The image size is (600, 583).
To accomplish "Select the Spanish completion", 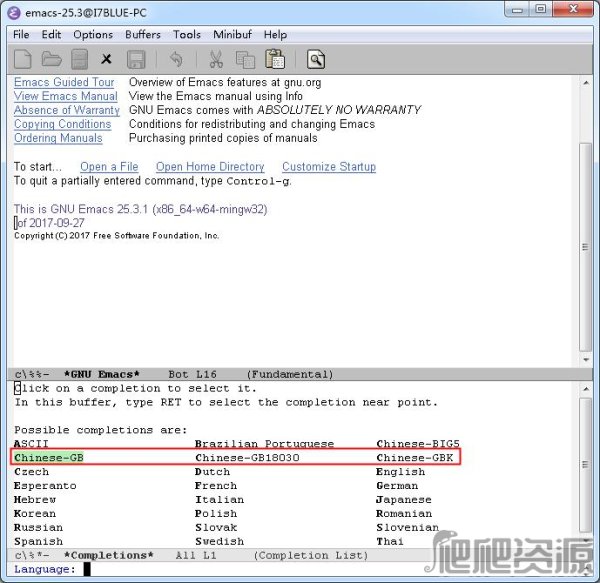I will coord(38,541).
